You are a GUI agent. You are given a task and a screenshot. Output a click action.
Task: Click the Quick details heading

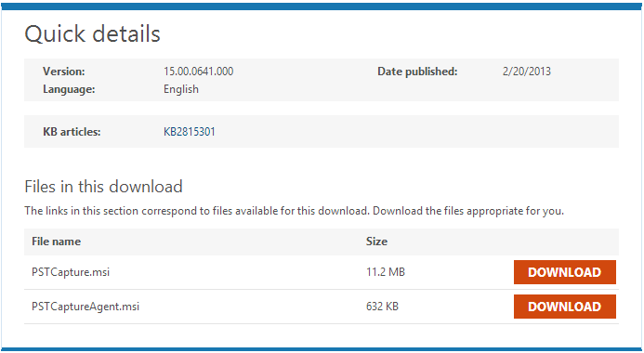92,33
